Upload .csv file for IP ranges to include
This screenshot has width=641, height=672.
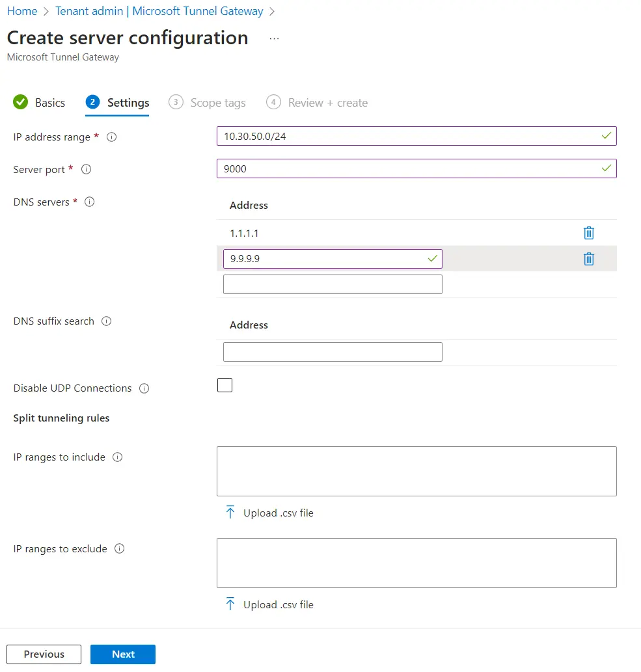269,513
